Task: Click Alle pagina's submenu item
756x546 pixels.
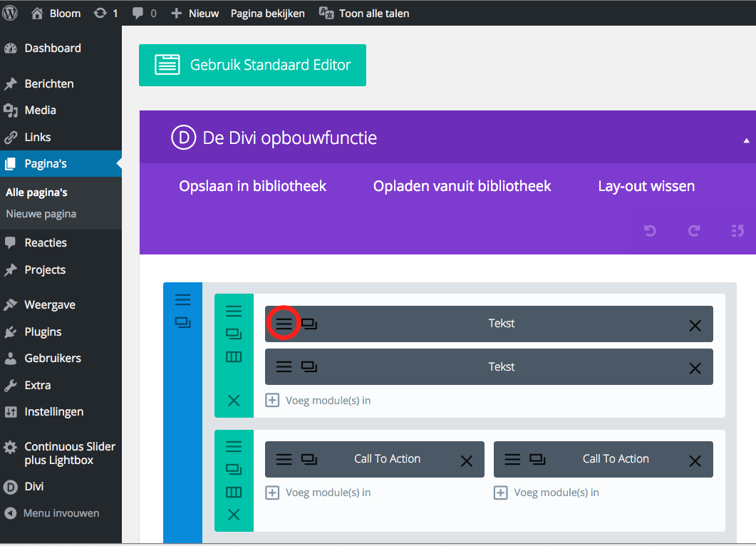Action: click(x=36, y=192)
